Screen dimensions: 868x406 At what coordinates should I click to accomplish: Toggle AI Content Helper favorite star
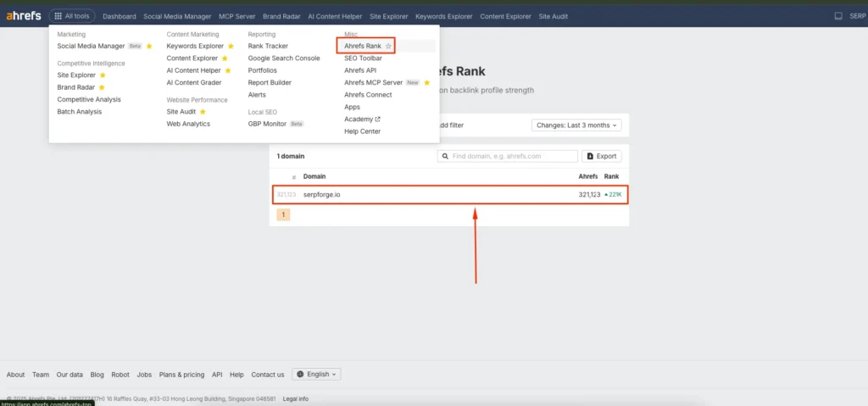pyautogui.click(x=227, y=70)
